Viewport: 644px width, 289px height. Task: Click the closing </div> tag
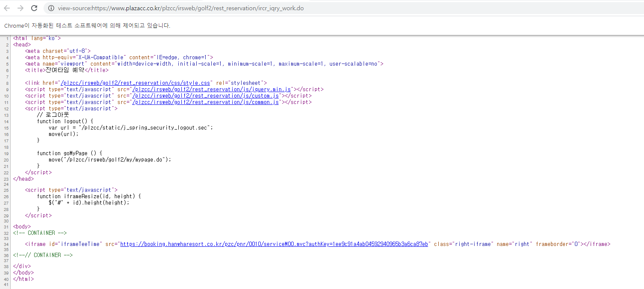click(x=22, y=266)
